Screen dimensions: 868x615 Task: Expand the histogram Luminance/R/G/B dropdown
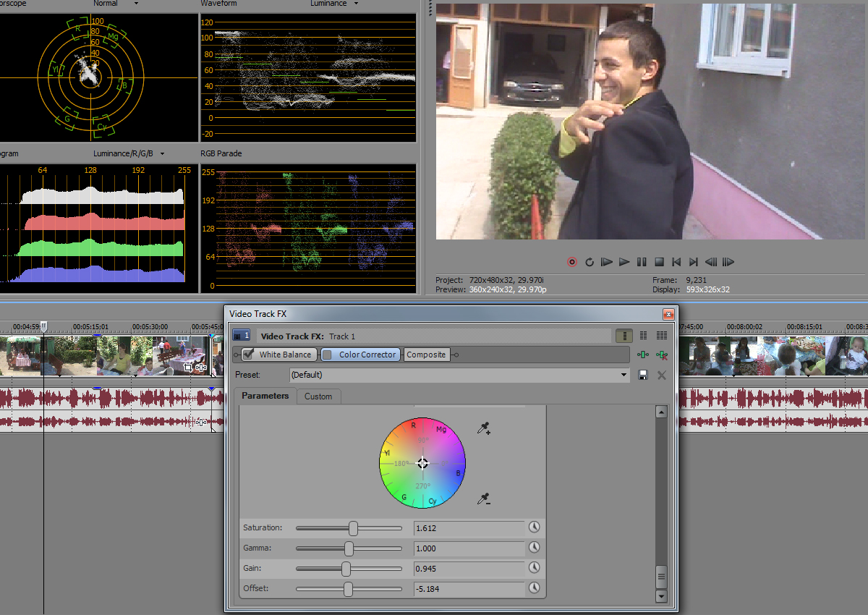point(162,153)
